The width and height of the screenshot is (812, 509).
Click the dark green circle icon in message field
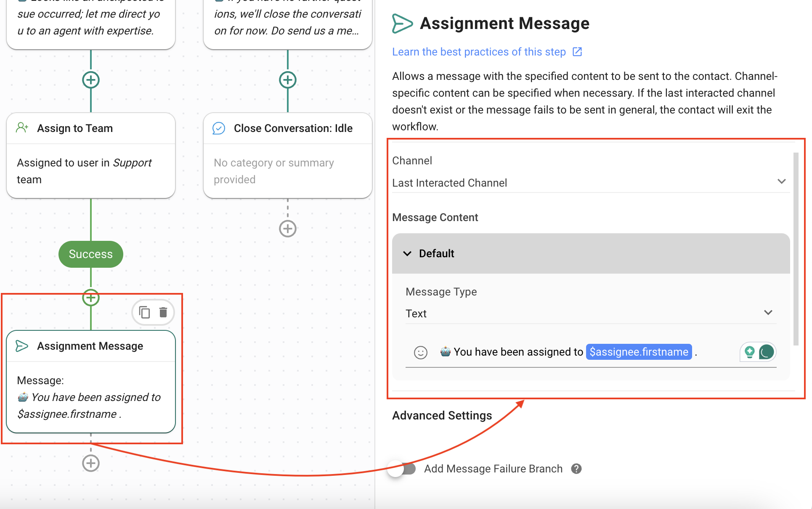pos(767,352)
